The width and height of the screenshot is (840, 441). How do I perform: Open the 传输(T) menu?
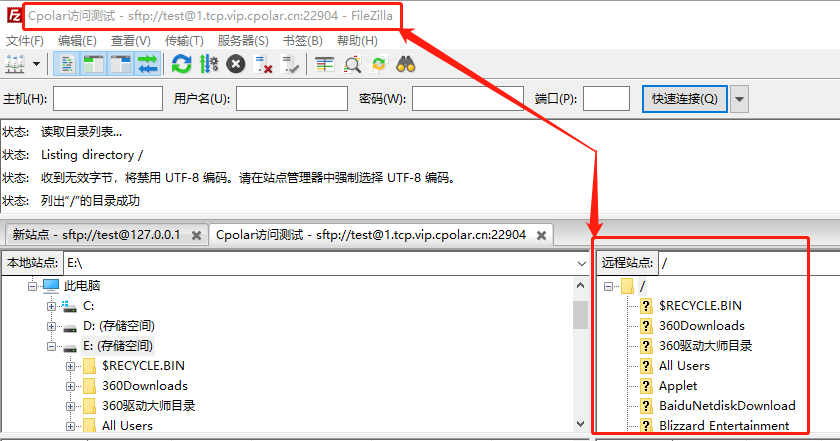184,41
